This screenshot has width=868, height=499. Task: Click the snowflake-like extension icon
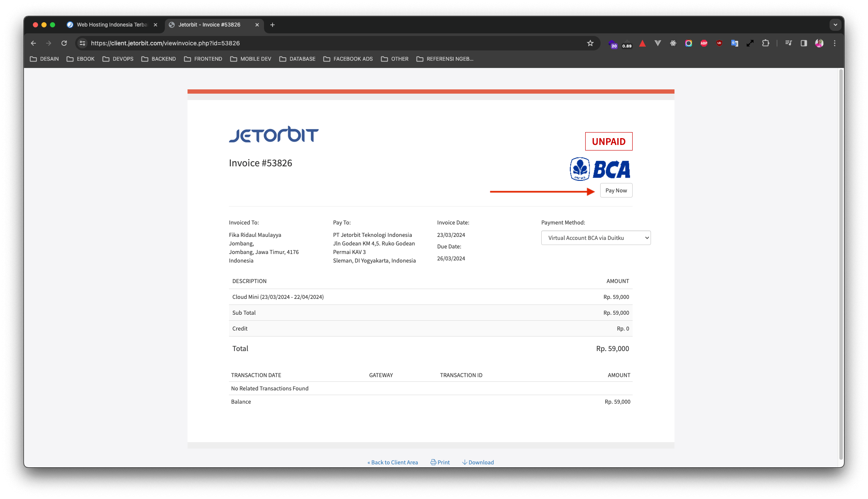(673, 43)
